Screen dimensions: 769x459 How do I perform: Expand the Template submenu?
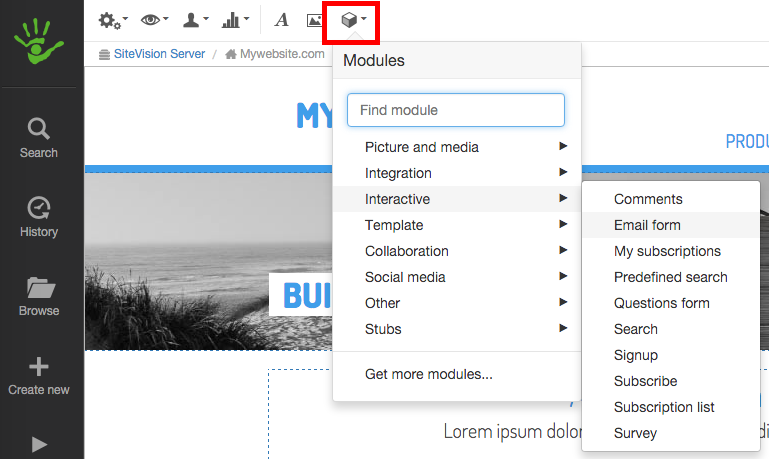[457, 225]
